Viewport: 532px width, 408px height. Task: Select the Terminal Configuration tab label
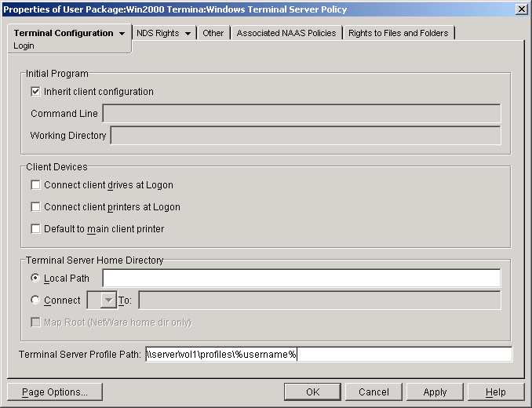64,33
